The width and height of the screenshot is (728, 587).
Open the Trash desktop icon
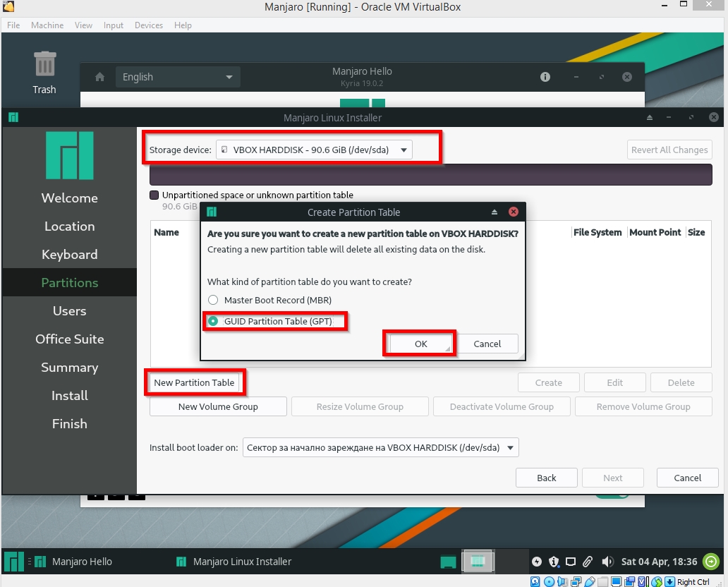[44, 73]
